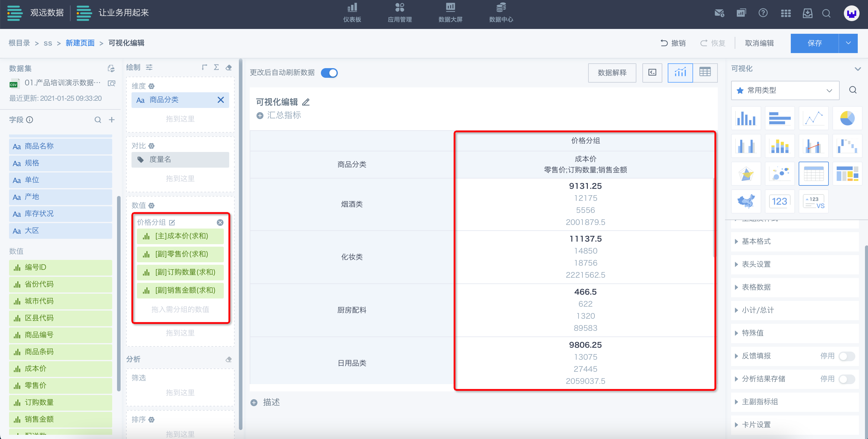Click 取消编辑 to exit editing
Image resolution: width=868 pixels, height=439 pixels.
pyautogui.click(x=759, y=43)
